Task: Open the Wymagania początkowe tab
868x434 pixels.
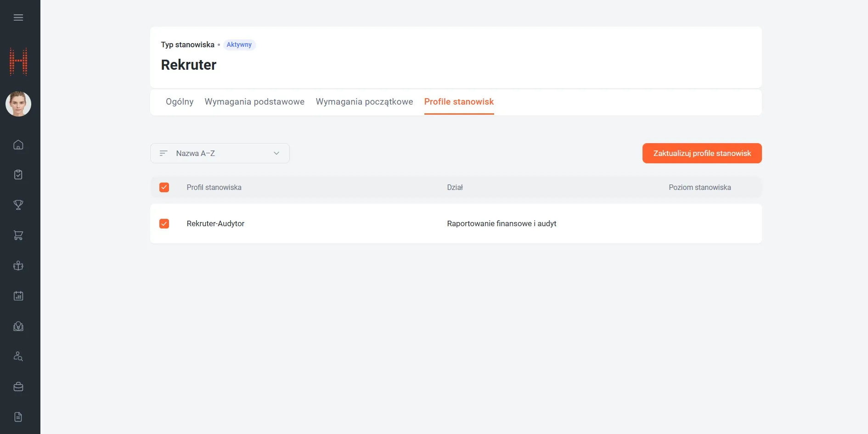Action: pyautogui.click(x=364, y=102)
